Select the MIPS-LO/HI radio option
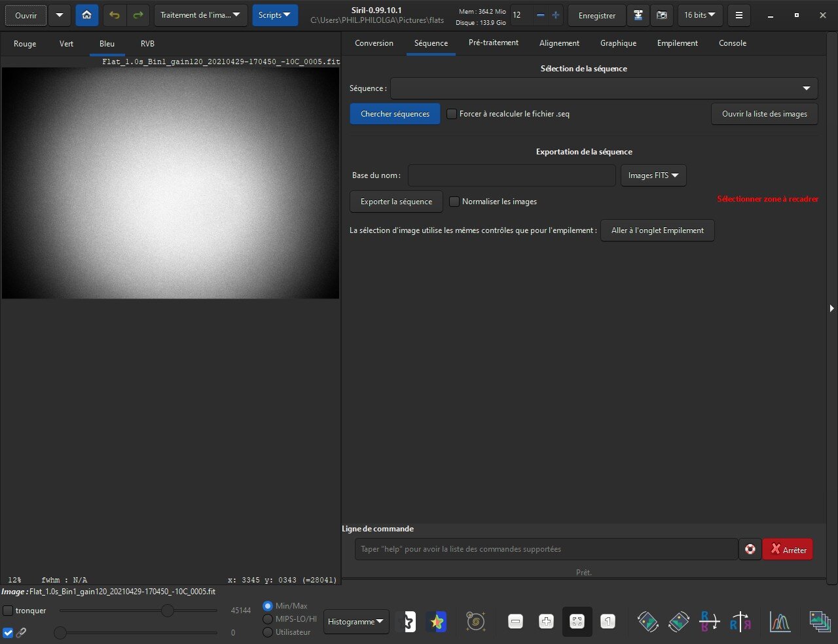This screenshot has width=838, height=644. [268, 619]
